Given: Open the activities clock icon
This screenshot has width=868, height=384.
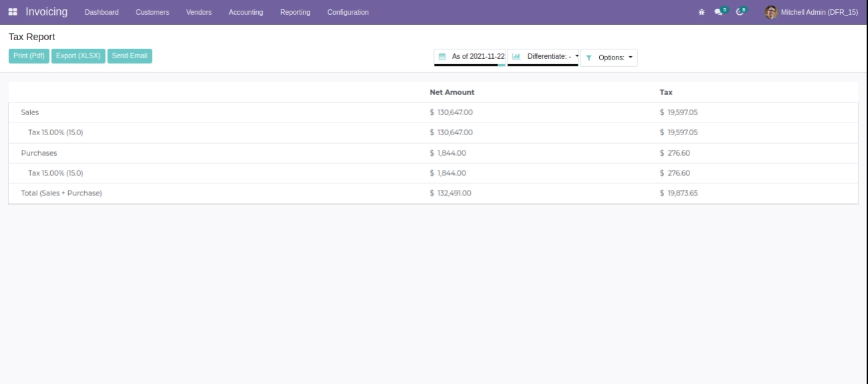Looking at the screenshot, I should (740, 12).
